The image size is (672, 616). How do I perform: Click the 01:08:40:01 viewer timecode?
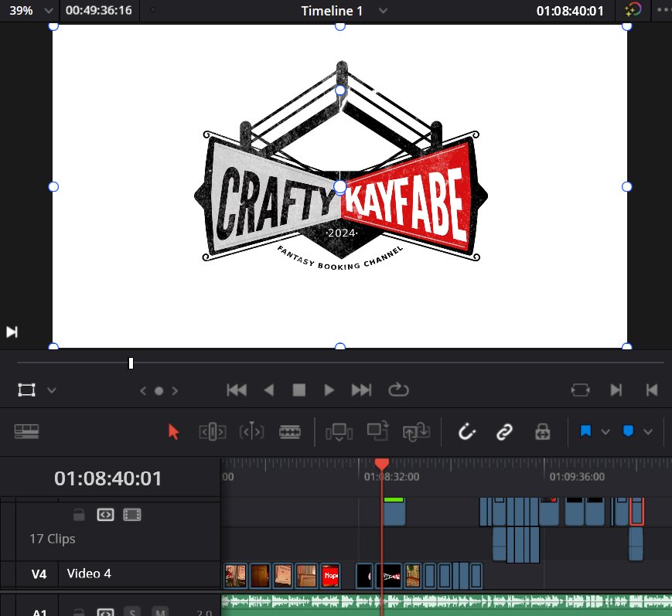(x=570, y=11)
